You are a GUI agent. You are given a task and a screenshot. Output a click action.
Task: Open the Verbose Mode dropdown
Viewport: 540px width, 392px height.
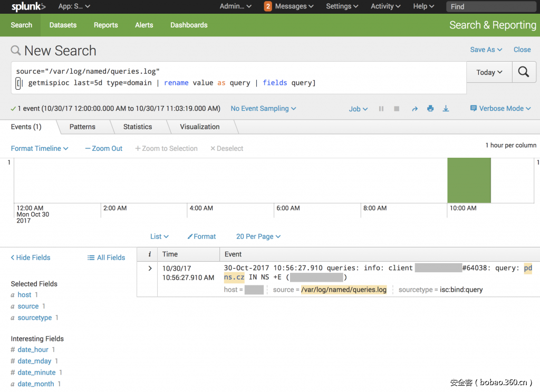click(500, 108)
